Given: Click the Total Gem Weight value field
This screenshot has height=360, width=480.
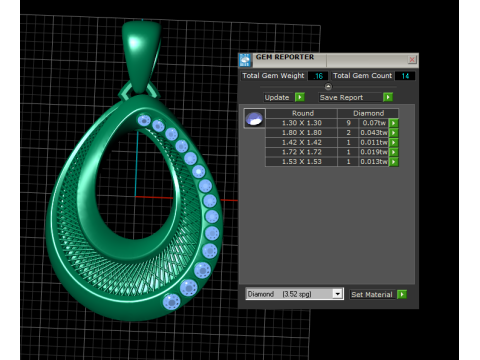Looking at the screenshot, I should (318, 76).
